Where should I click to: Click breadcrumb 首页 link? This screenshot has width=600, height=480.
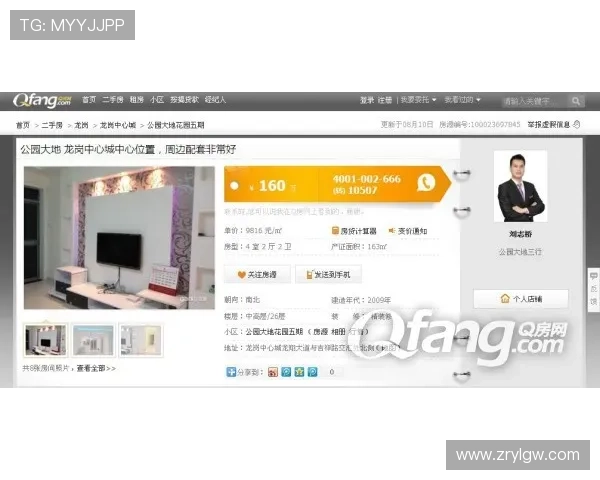tap(23, 125)
